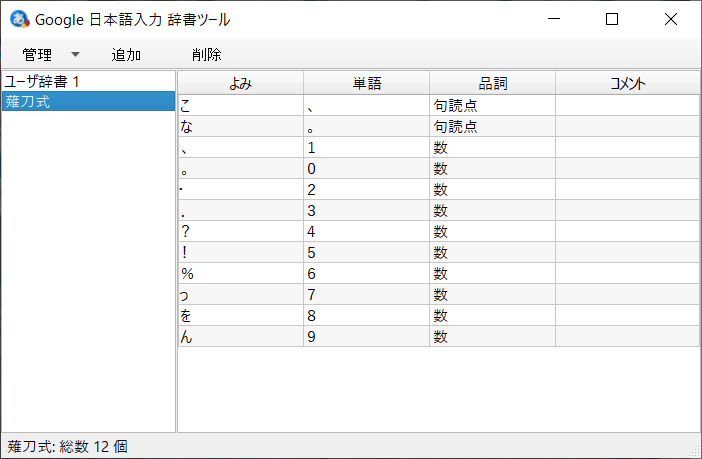Click 句読点 in the こ row
702x459 pixels.
tap(492, 105)
